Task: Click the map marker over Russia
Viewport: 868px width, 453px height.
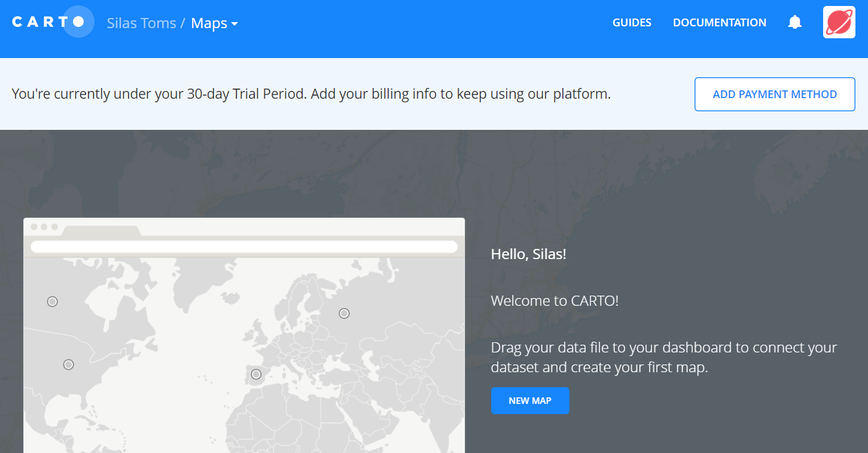Action: tap(344, 314)
